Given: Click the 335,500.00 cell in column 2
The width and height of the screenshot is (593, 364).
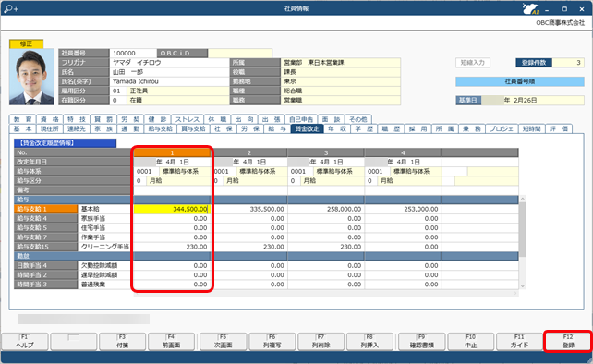Looking at the screenshot, I should pos(248,209).
